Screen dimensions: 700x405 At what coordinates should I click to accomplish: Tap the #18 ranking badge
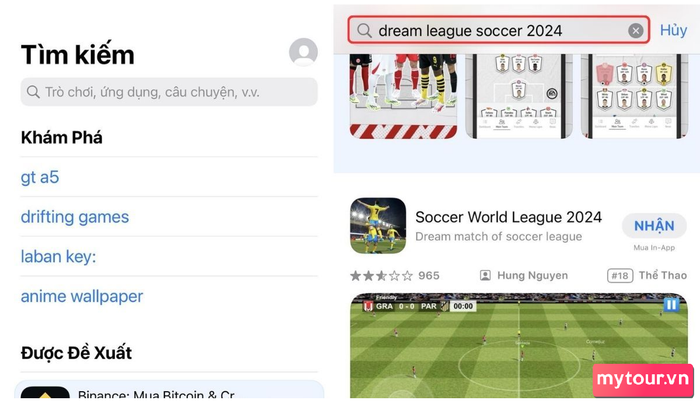click(620, 276)
